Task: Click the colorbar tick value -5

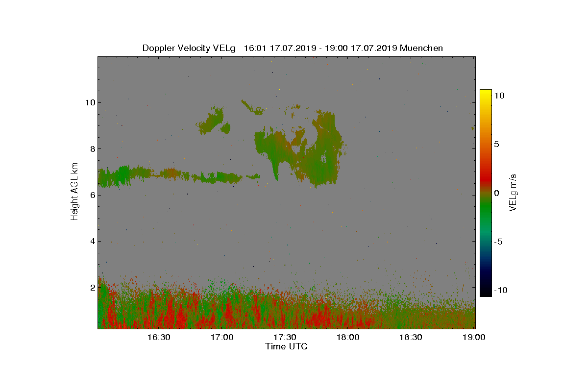Action: click(498, 242)
